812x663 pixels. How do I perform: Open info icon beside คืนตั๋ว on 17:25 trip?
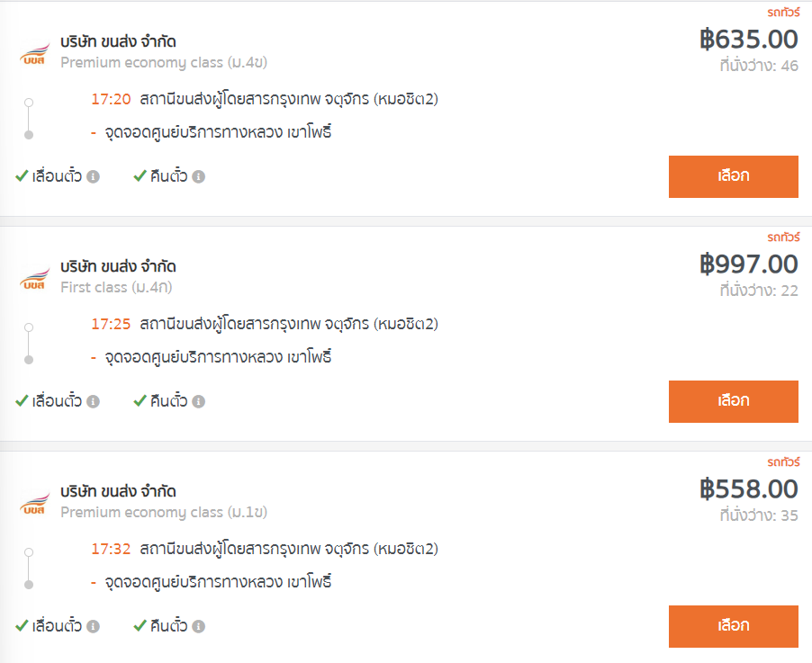(198, 401)
